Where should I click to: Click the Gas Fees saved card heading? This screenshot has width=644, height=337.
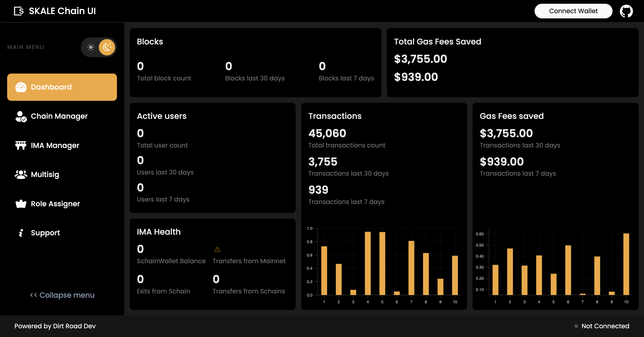[x=512, y=116]
